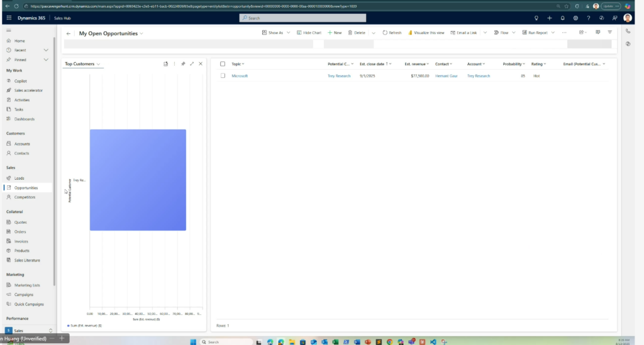Go to Home in the sidebar
Viewport: 644px width, 345px height.
point(19,41)
